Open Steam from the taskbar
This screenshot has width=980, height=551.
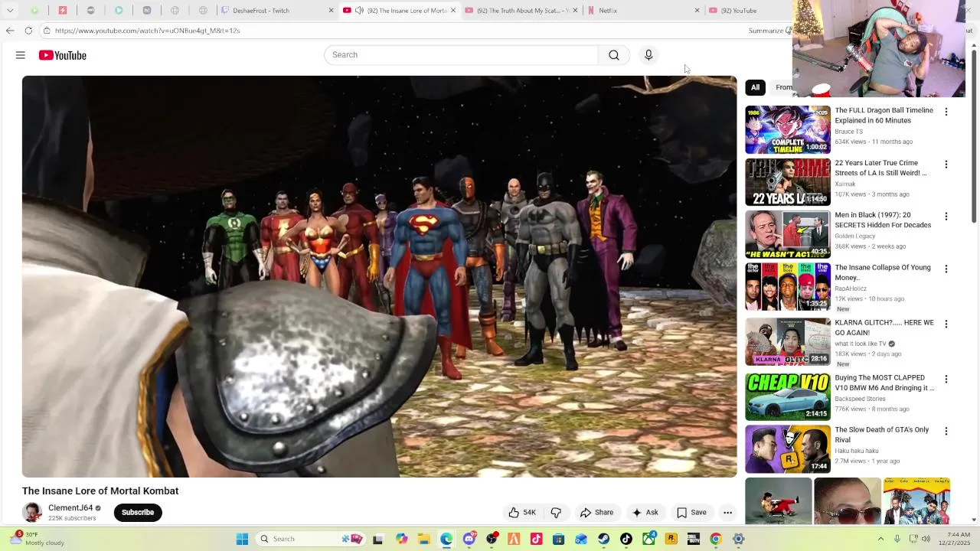tap(604, 539)
